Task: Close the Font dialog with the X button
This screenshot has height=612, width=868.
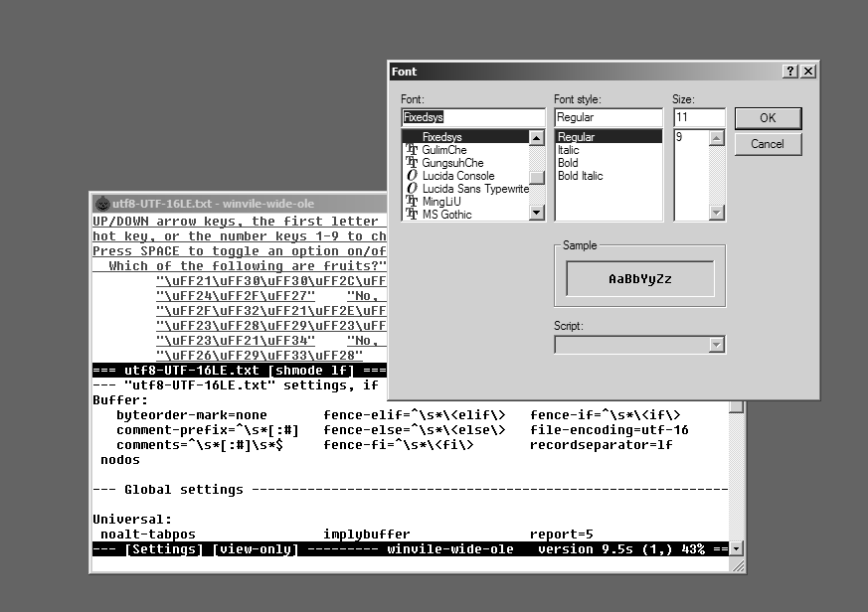Action: coord(808,72)
